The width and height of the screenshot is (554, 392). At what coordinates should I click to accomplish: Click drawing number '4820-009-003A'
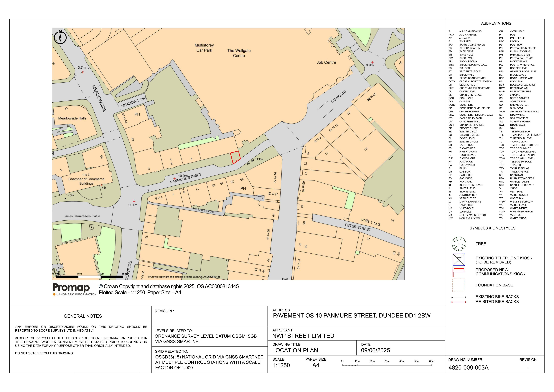[x=468, y=368]
